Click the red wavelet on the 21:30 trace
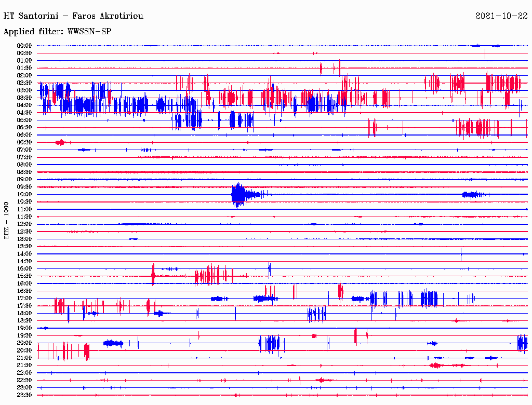 point(435,366)
